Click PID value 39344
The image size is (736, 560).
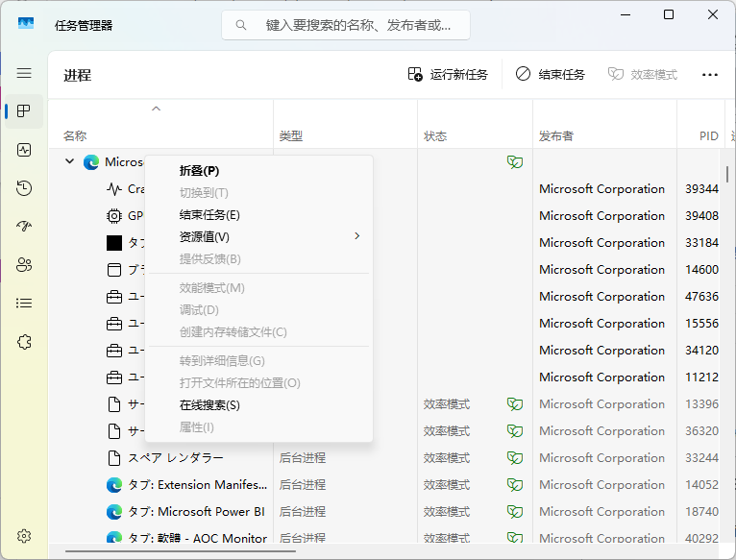coord(701,189)
